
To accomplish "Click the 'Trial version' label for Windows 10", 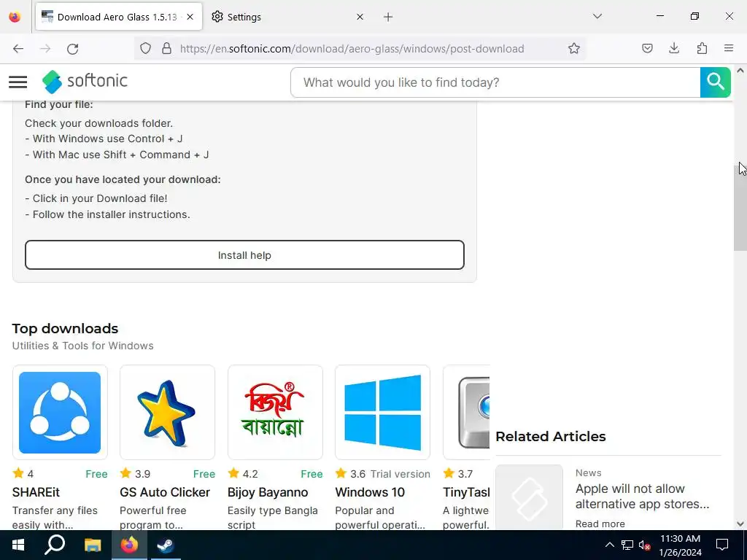I will (400, 474).
